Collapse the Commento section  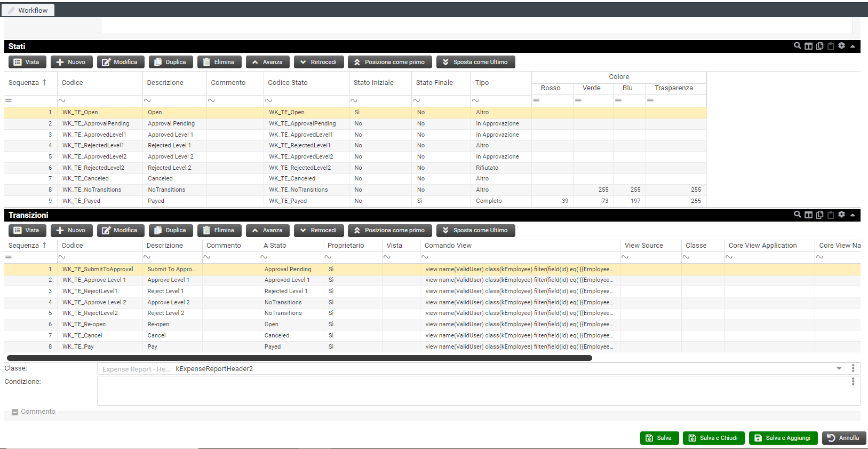coord(15,412)
